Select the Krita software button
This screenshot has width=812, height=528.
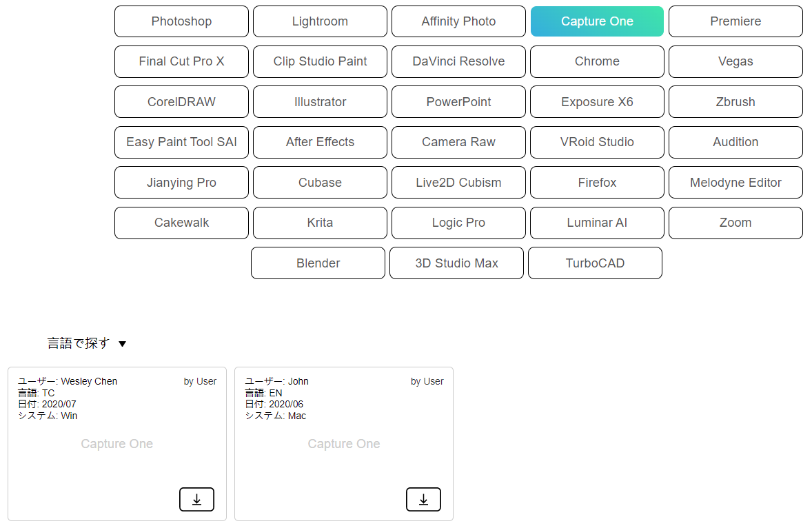(320, 223)
